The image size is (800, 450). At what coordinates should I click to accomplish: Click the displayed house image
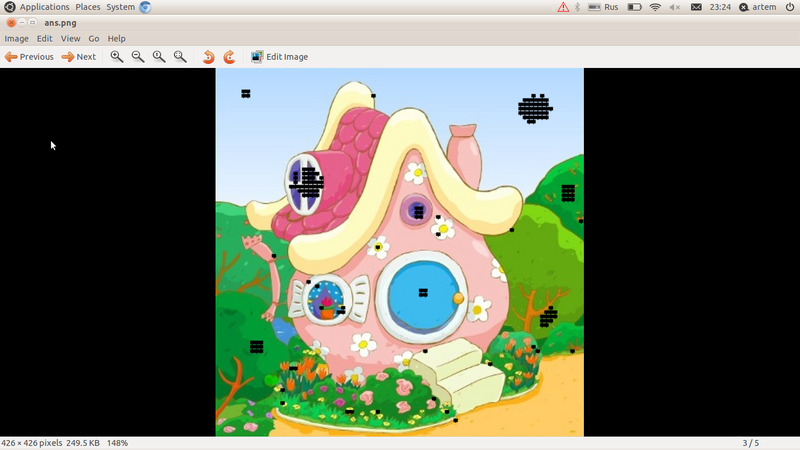(399, 252)
